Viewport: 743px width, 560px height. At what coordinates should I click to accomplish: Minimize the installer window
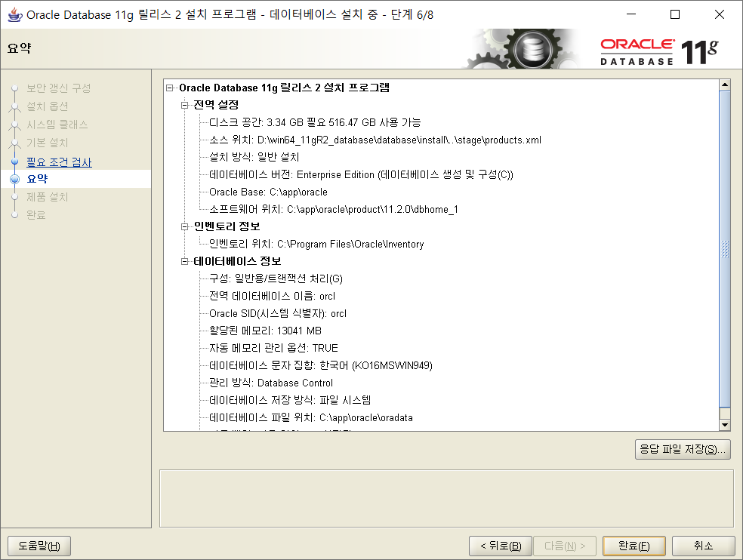coord(631,14)
